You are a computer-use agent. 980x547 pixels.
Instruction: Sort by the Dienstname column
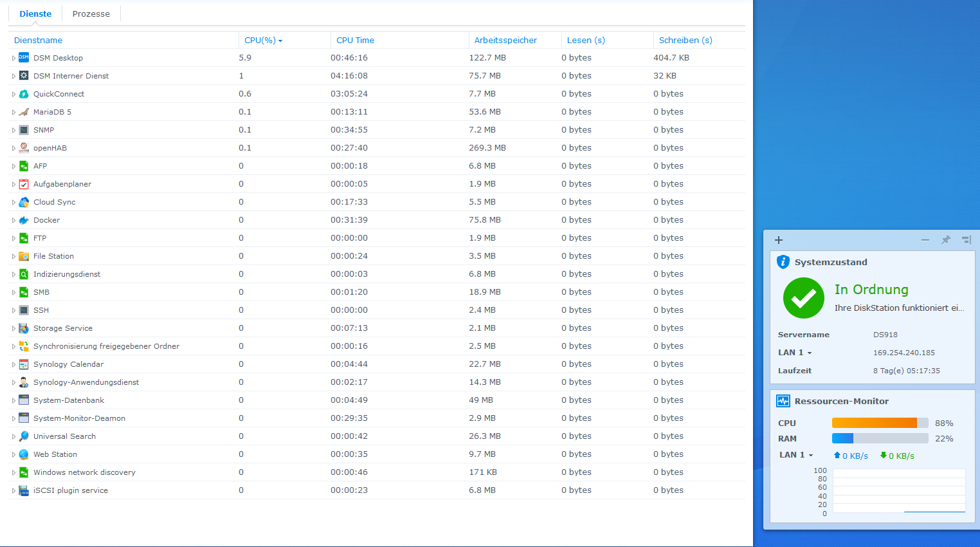tap(123, 40)
